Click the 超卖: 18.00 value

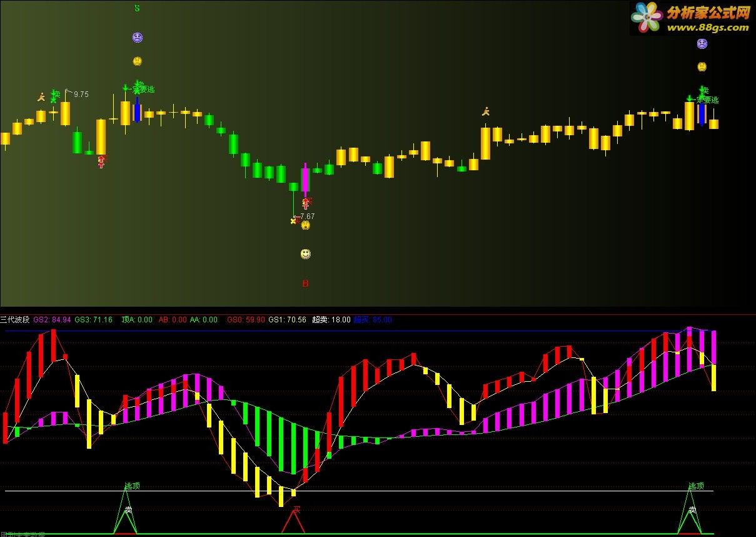(x=331, y=320)
